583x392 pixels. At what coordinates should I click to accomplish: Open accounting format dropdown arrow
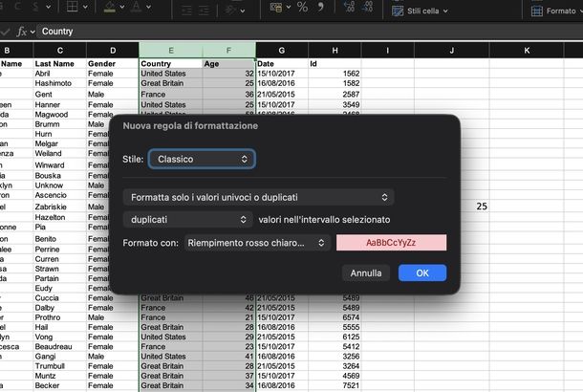[x=288, y=7]
